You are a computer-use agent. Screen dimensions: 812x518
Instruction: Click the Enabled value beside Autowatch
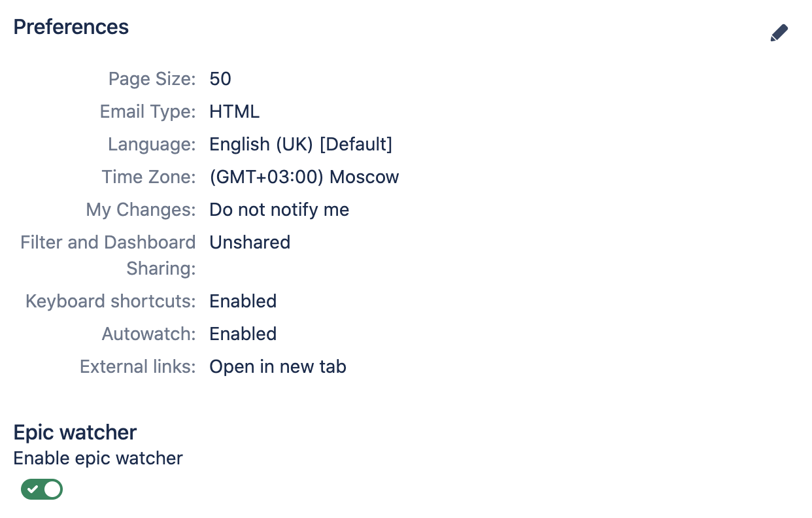pyautogui.click(x=243, y=334)
